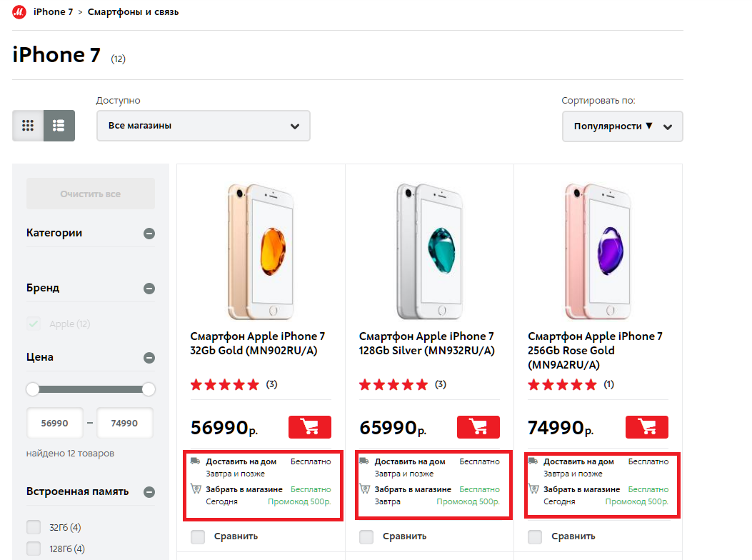Check the 32Гб memory filter
The width and height of the screenshot is (752, 560).
pos(34,527)
